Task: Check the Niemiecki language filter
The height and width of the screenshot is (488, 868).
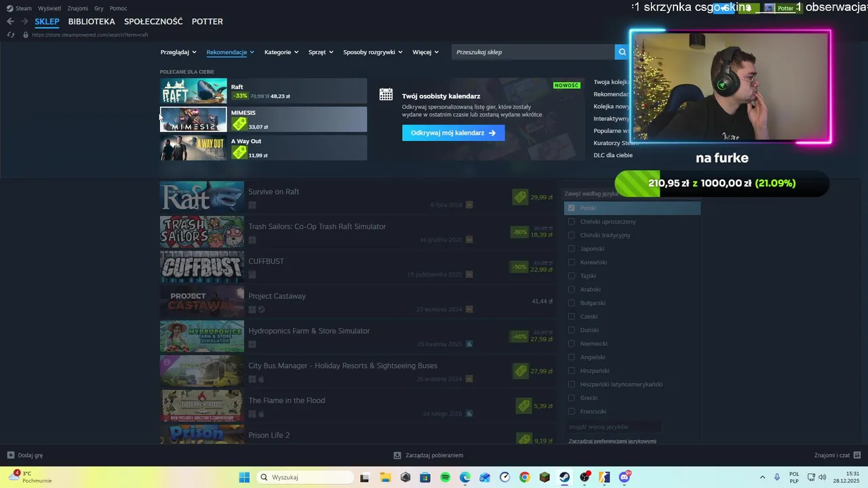Action: tap(572, 344)
